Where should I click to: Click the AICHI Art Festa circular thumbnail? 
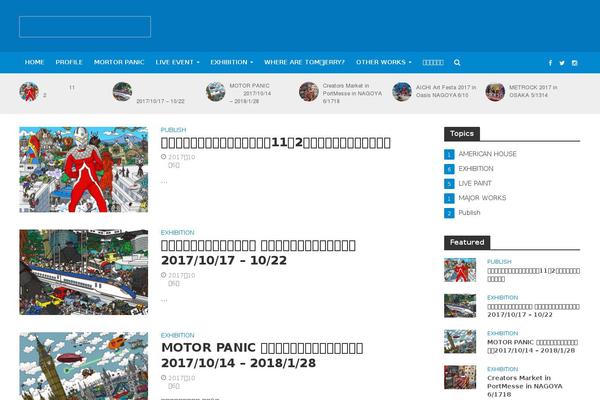coord(402,92)
